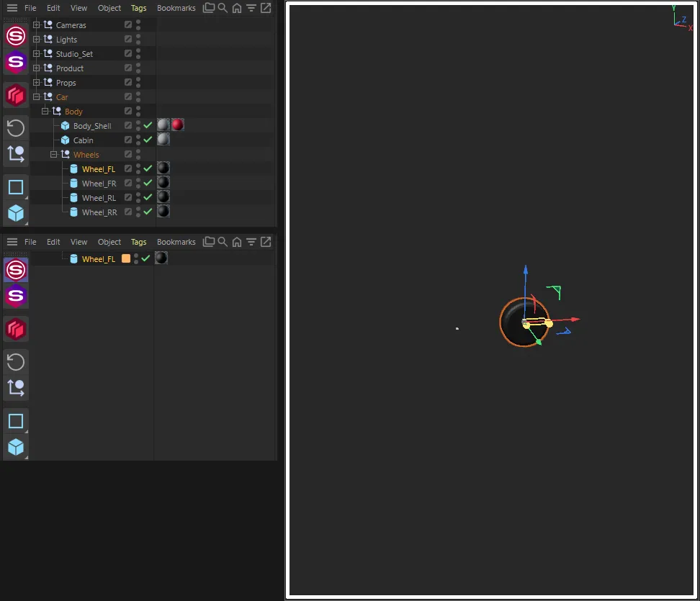Select Cabin object in tree
The image size is (700, 601).
(x=83, y=140)
